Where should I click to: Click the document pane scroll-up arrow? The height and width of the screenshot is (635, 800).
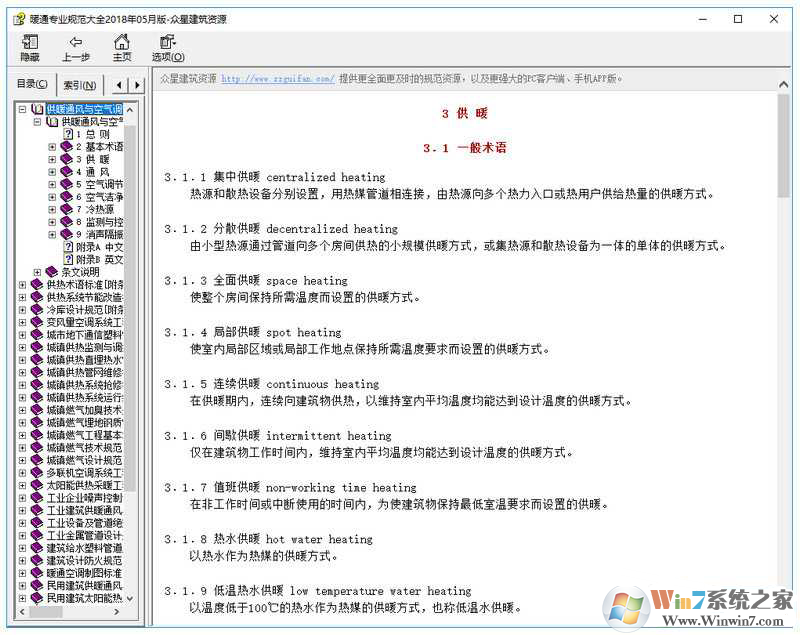coord(783,85)
